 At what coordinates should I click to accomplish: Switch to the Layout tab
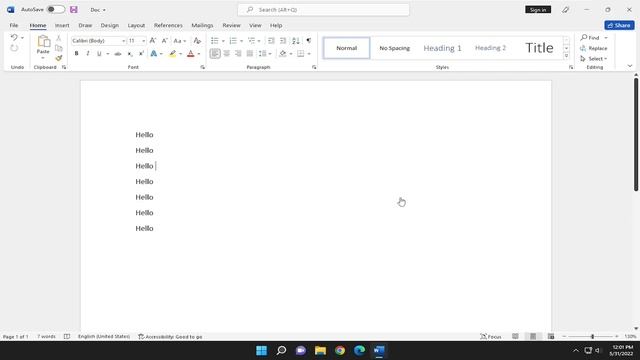[136, 25]
